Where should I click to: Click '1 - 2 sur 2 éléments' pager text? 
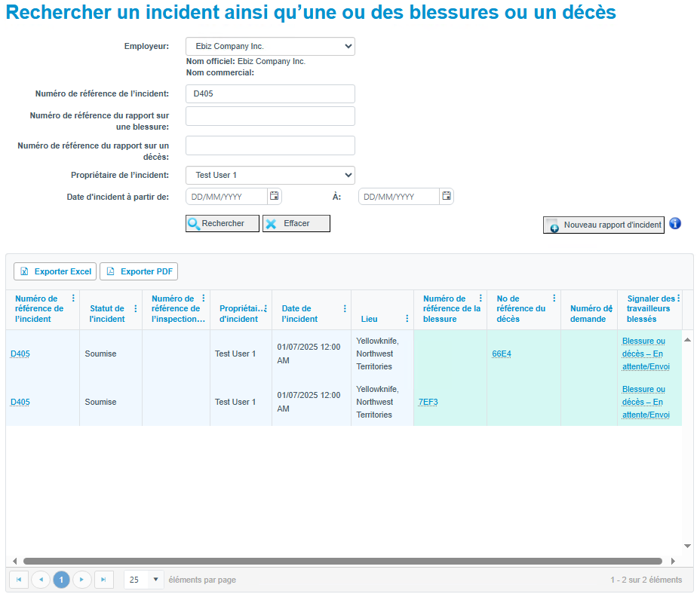click(x=646, y=580)
